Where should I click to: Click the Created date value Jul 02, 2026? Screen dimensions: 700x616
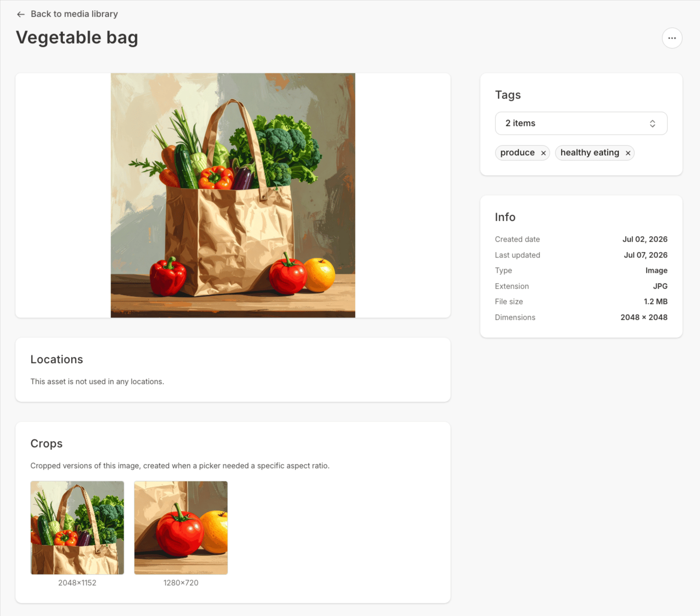645,239
